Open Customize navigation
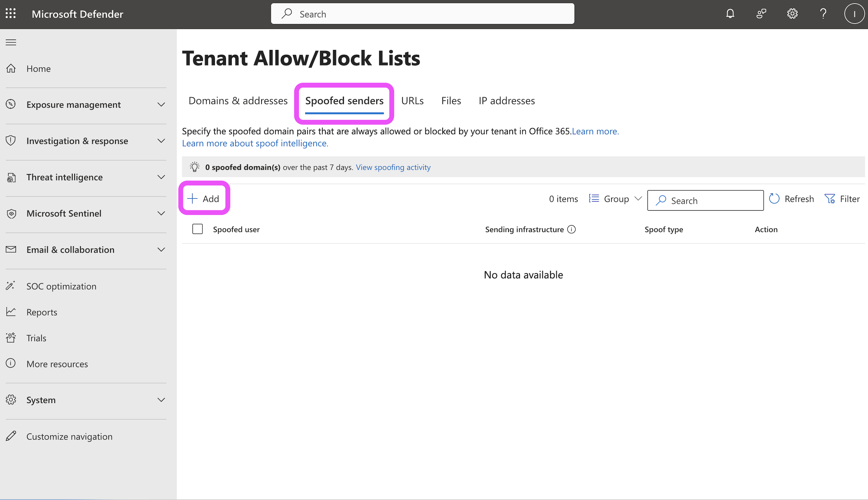Screen dimensions: 868x500 [69, 436]
